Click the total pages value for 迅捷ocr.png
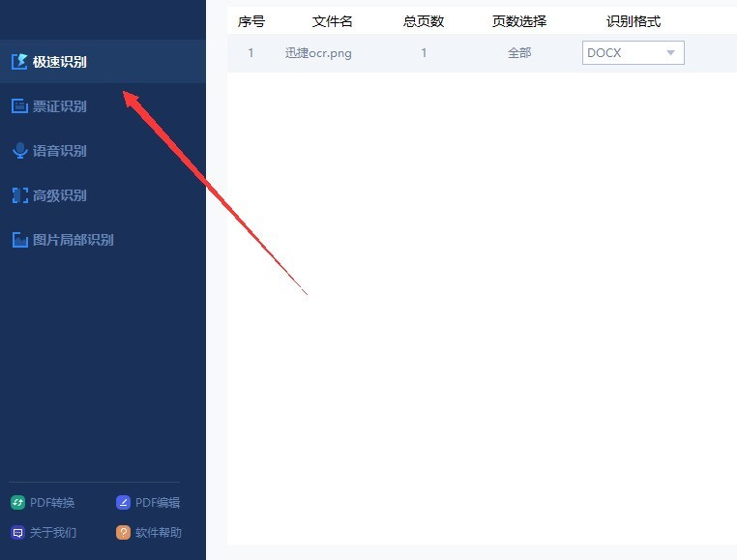The image size is (737, 560). point(424,52)
